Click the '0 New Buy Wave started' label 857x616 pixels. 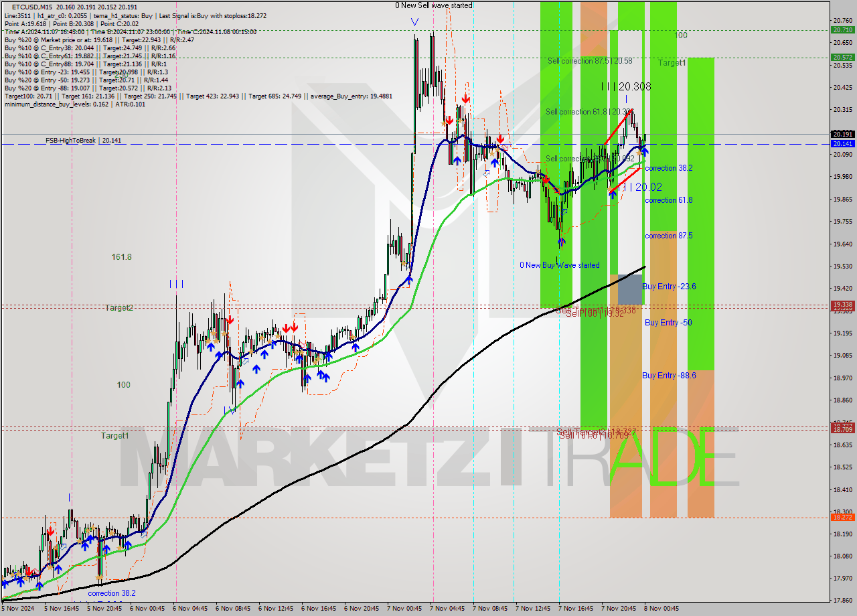click(x=560, y=265)
